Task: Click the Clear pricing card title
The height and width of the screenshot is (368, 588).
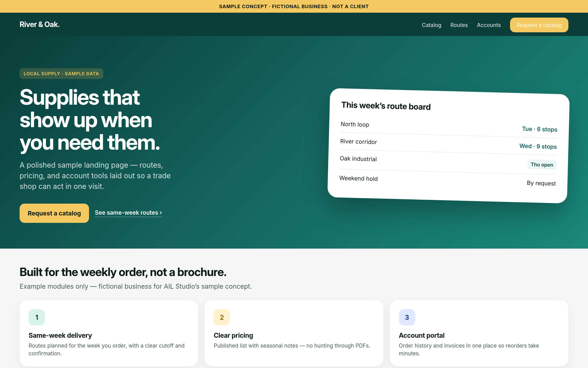Action: pyautogui.click(x=233, y=335)
